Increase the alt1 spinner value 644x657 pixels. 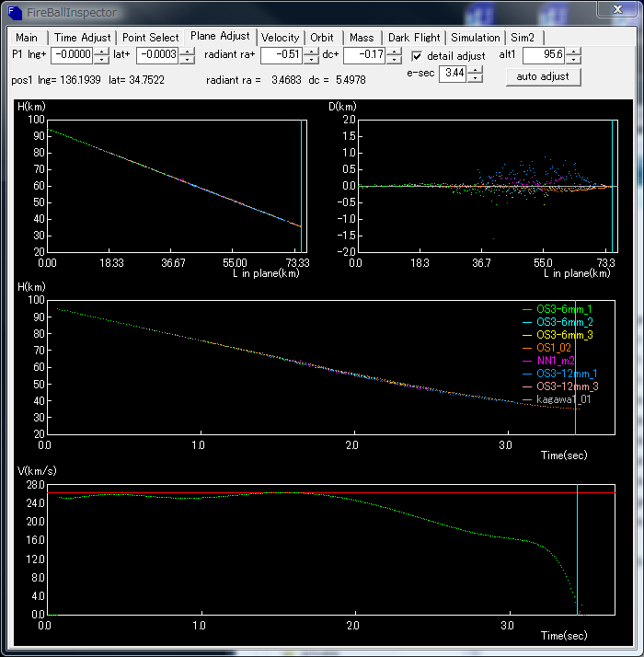(x=573, y=52)
